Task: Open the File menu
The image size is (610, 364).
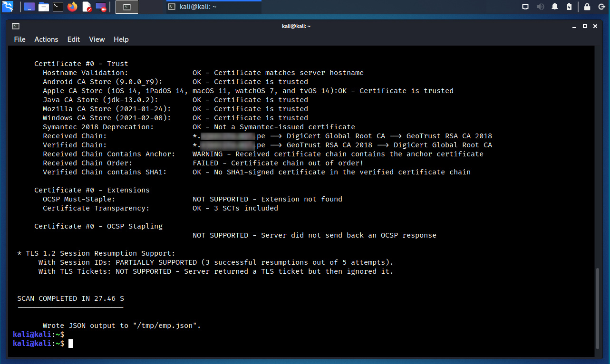Action: (19, 39)
